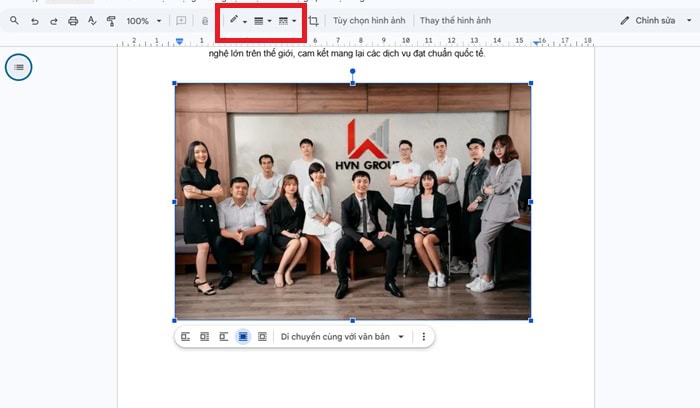Screen dimensions: 700x408
Task: Show document outline with circular list icon
Action: tap(19, 67)
